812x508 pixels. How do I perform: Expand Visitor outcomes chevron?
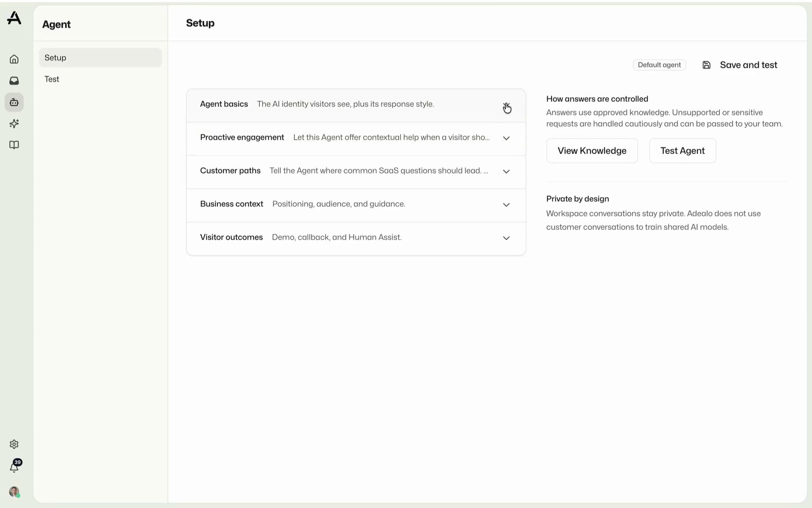[x=506, y=238]
